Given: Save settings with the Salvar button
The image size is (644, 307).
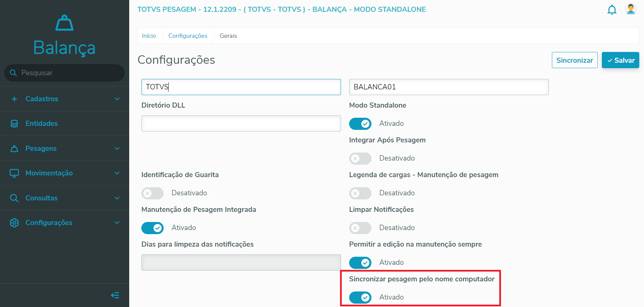Looking at the screenshot, I should point(620,60).
